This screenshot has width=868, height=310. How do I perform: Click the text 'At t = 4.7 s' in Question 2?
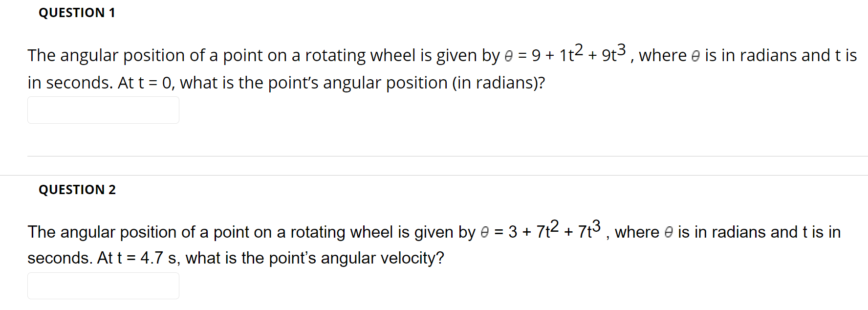(137, 258)
